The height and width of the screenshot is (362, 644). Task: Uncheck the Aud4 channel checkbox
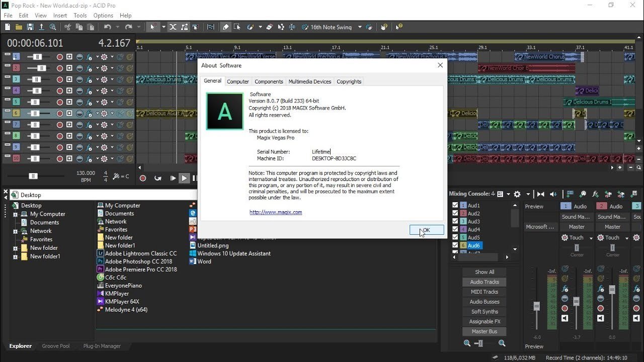pos(455,229)
